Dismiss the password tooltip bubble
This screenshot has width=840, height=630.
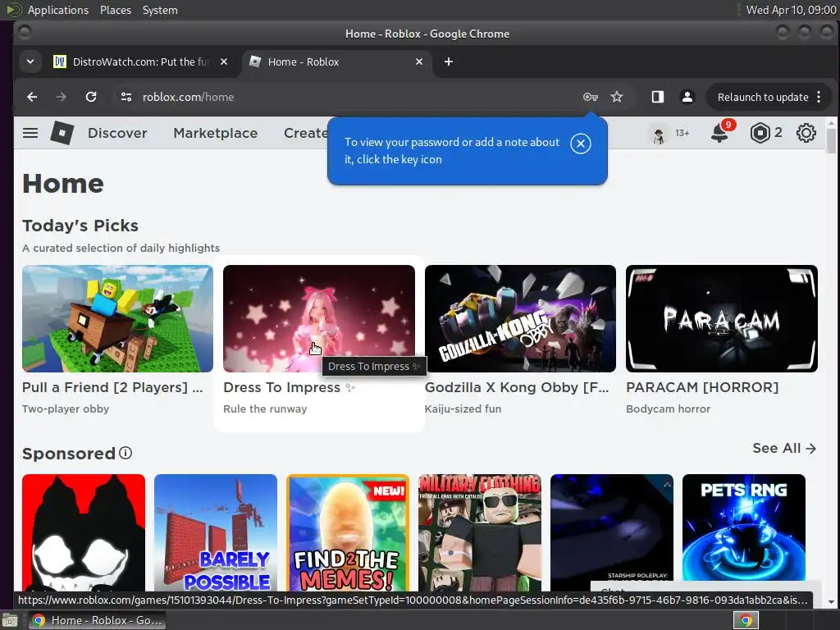[x=581, y=144]
